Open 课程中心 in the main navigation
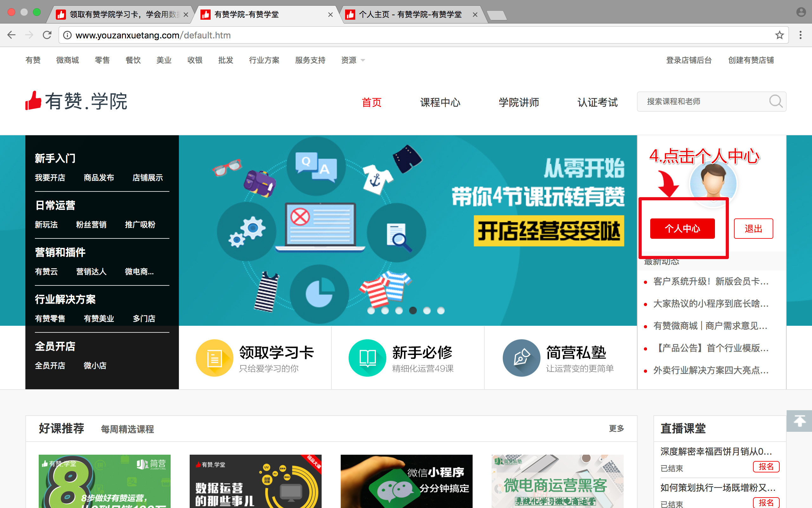812x508 pixels. tap(440, 102)
